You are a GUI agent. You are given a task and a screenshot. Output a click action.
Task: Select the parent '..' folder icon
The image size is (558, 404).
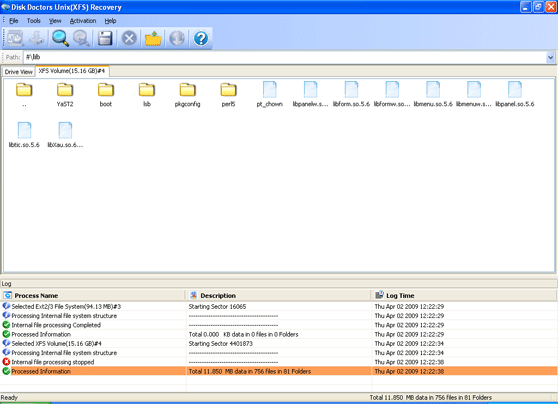tap(24, 94)
